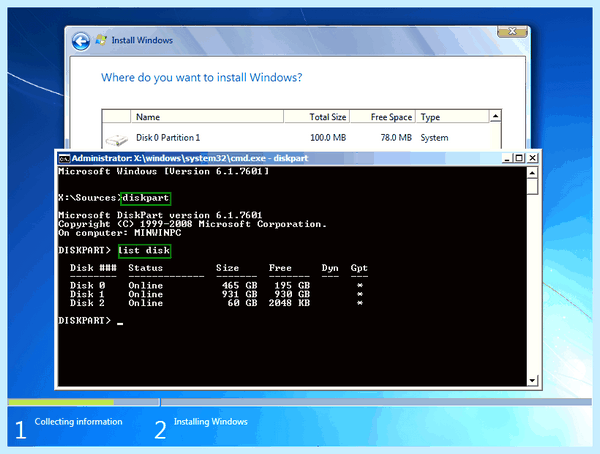Click the 'list disk' command text
The height and width of the screenshot is (454, 600).
click(144, 251)
